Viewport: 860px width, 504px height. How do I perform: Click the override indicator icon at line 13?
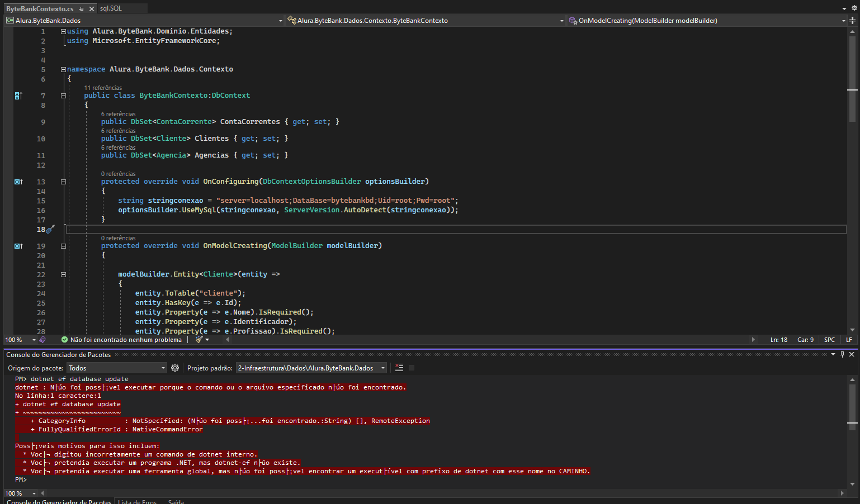pyautogui.click(x=18, y=182)
